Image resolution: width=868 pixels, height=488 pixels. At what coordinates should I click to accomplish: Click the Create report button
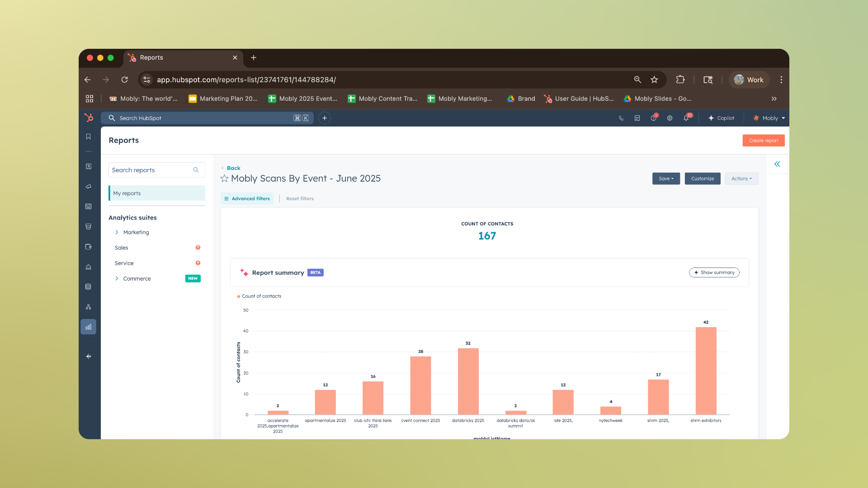pyautogui.click(x=763, y=141)
